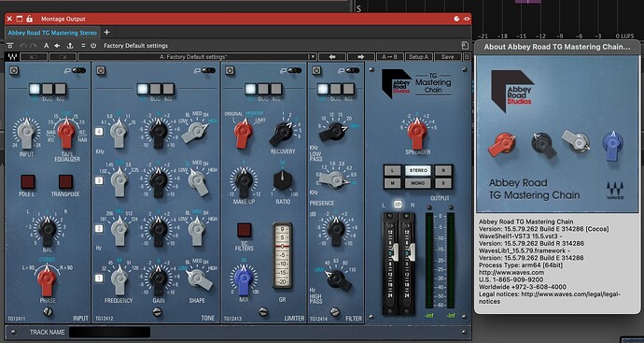The image size is (644, 343).
Task: Click the Waves redo button
Action: [x=63, y=57]
